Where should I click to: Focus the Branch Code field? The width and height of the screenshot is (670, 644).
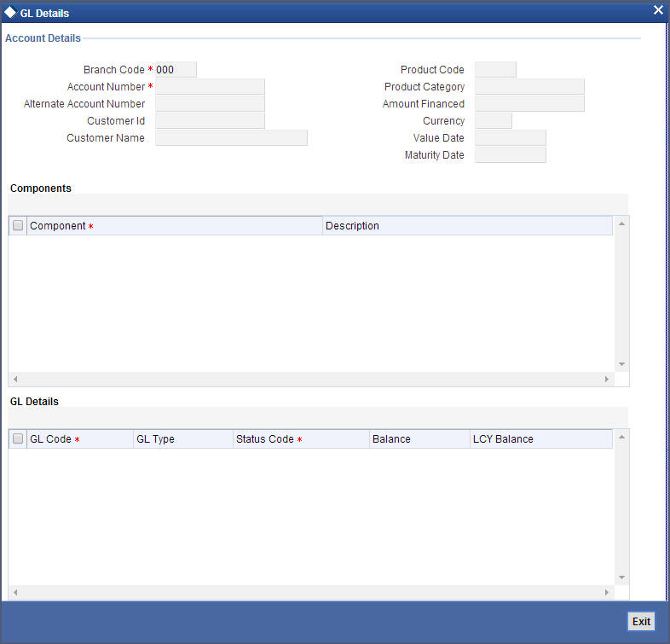coord(176,70)
